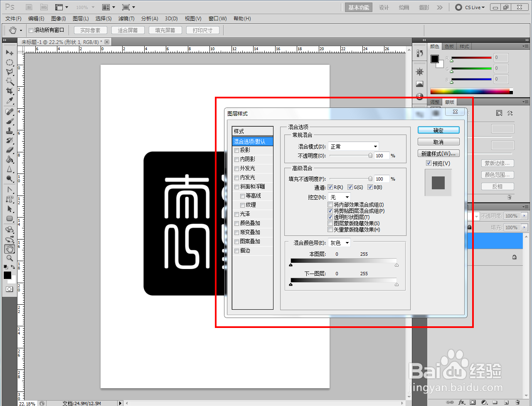Click the 不透明度 value input field
The width and height of the screenshot is (532, 406).
pos(382,156)
